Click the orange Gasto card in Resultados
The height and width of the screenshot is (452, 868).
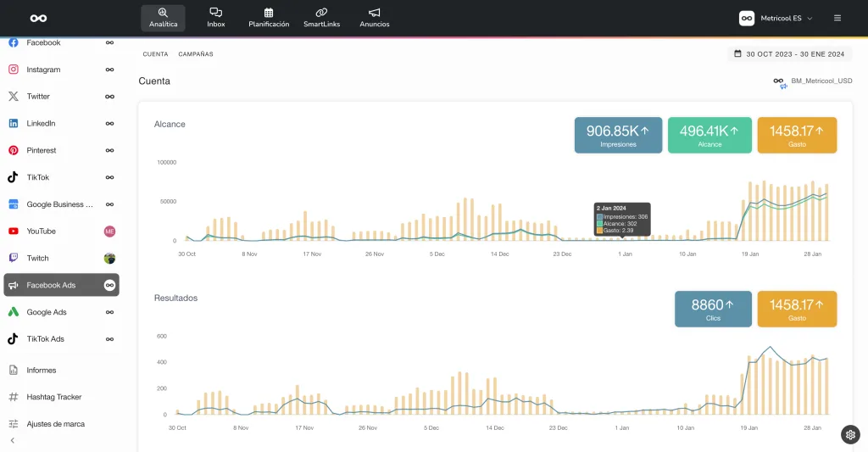[797, 309]
